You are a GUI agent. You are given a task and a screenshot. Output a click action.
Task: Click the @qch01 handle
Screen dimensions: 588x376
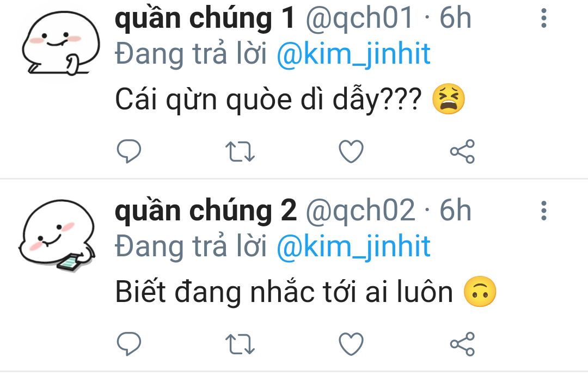359,20
